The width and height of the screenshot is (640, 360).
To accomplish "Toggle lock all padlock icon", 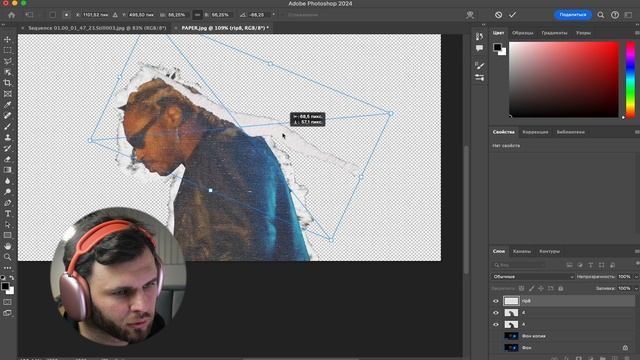I will click(x=561, y=289).
